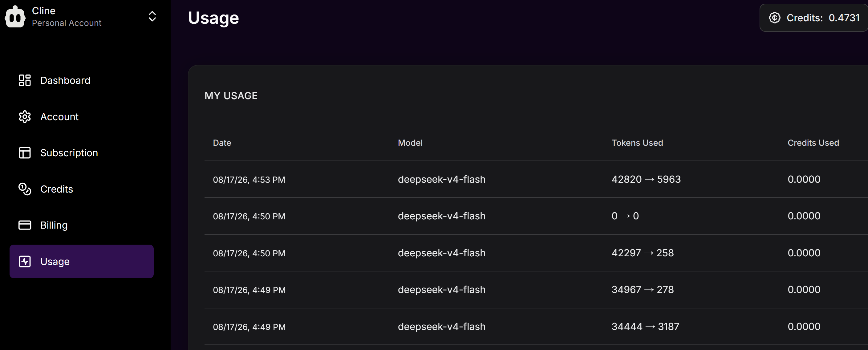Select the Usage sidebar item

(82, 261)
